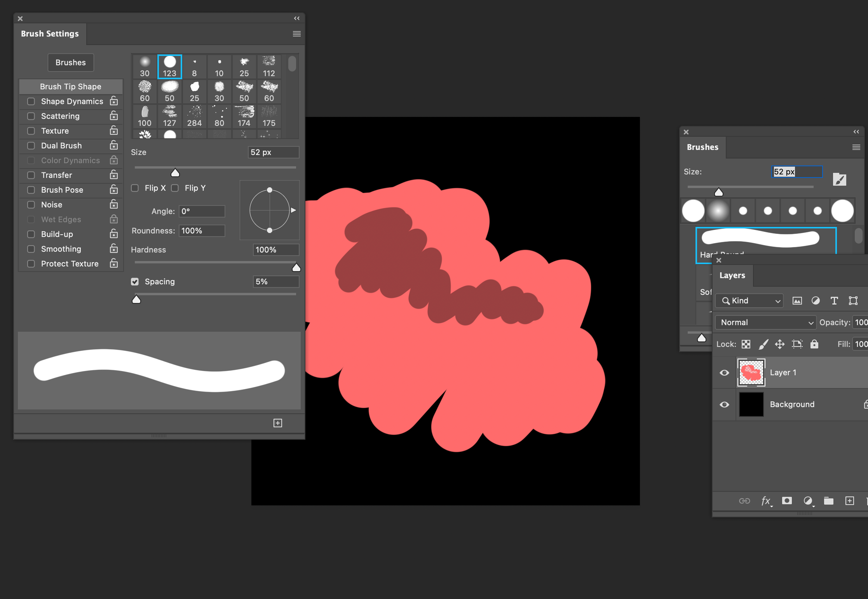Screen dimensions: 868x599
Task: Open Brush Settings panel flyout menu
Action: coord(297,34)
